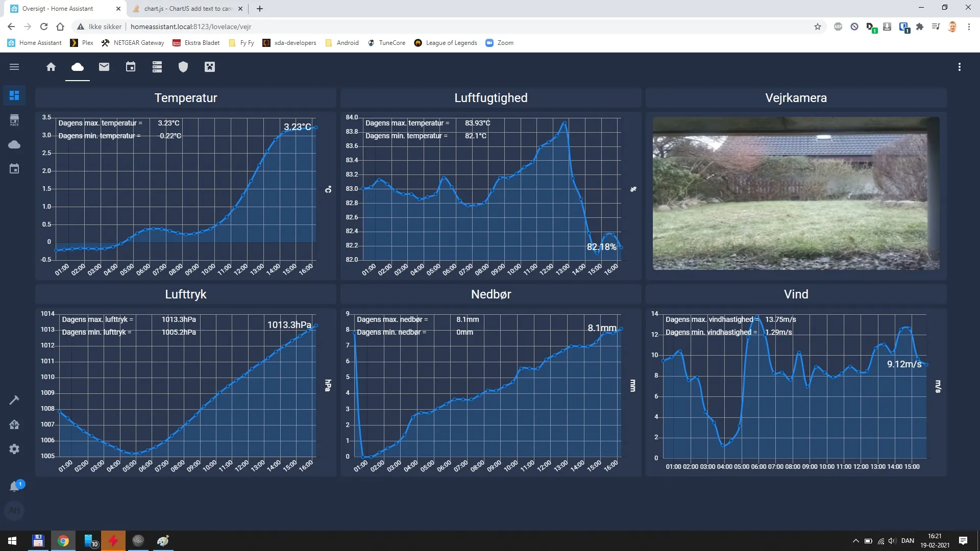980x551 pixels.
Task: Open the calendar view tab in the header
Action: tap(131, 67)
